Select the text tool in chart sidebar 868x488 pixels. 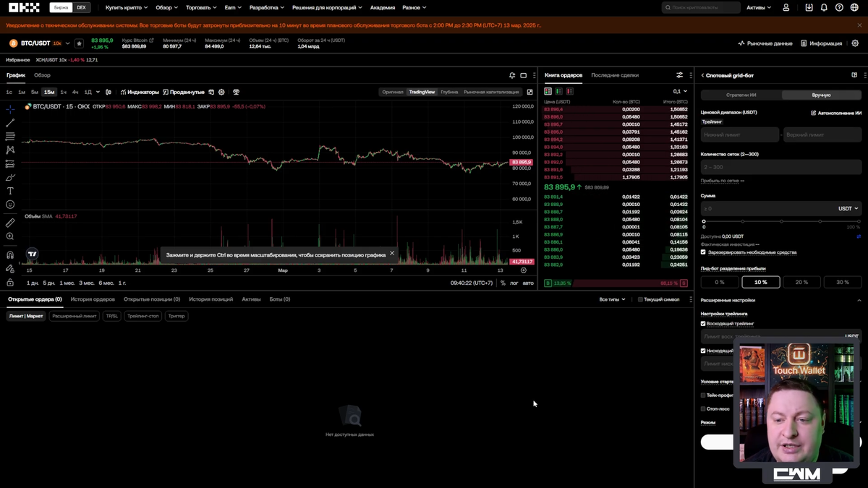tap(10, 191)
